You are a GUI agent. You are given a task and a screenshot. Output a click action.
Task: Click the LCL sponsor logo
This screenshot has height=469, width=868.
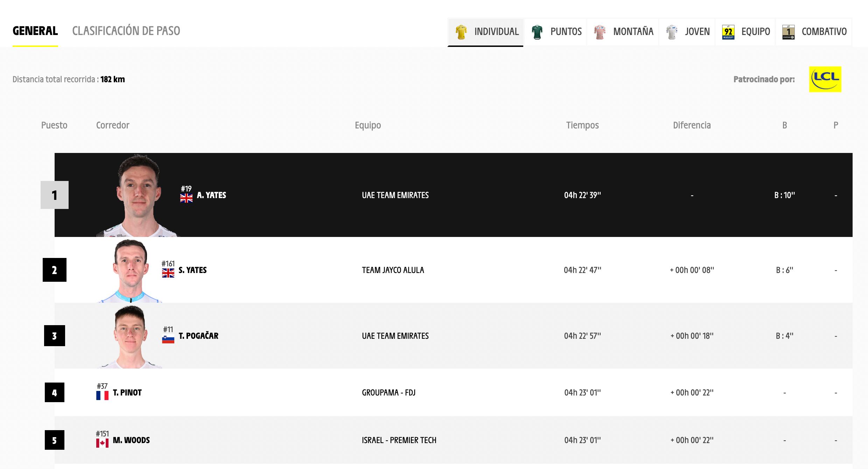[825, 79]
